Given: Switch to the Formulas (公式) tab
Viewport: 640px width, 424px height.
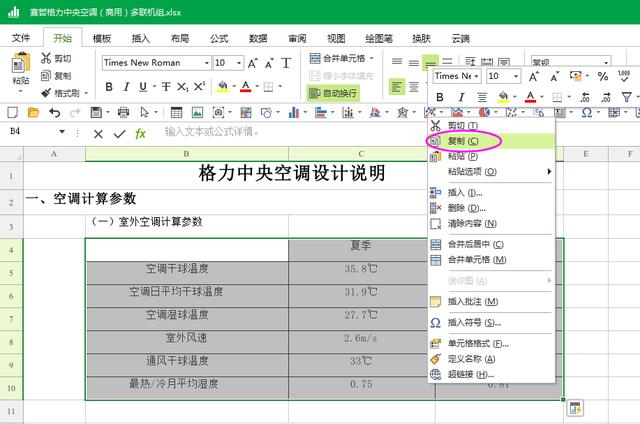Looking at the screenshot, I should tap(219, 38).
